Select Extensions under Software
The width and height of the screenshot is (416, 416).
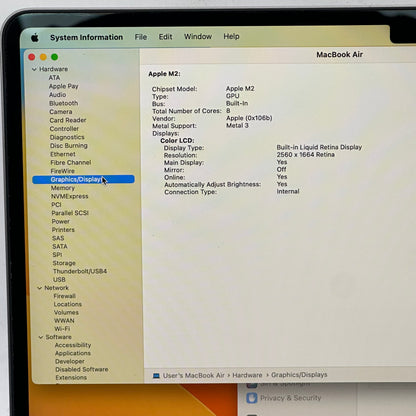[x=71, y=378]
